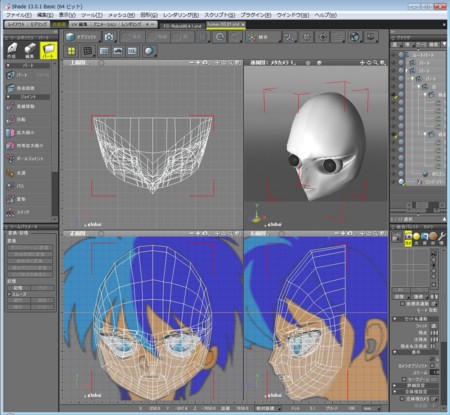
Task: Expand the セット＆連動 section
Action: click(416, 319)
